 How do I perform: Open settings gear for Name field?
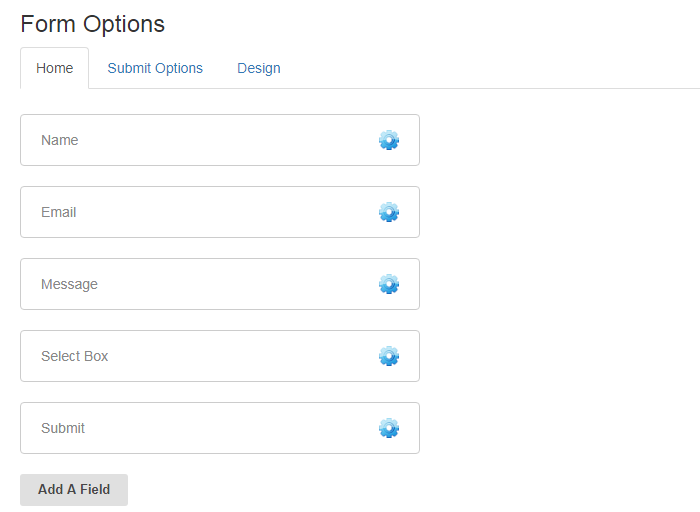[389, 140]
